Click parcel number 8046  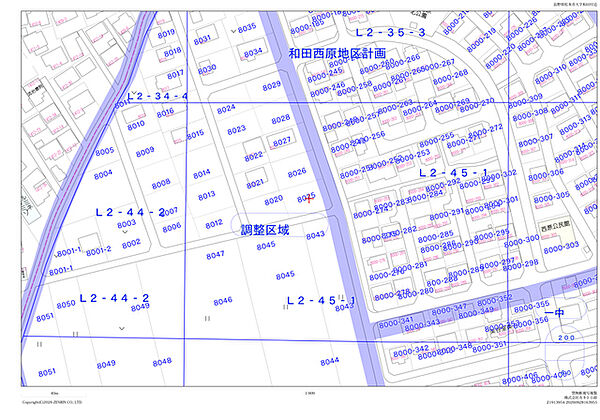(223, 301)
